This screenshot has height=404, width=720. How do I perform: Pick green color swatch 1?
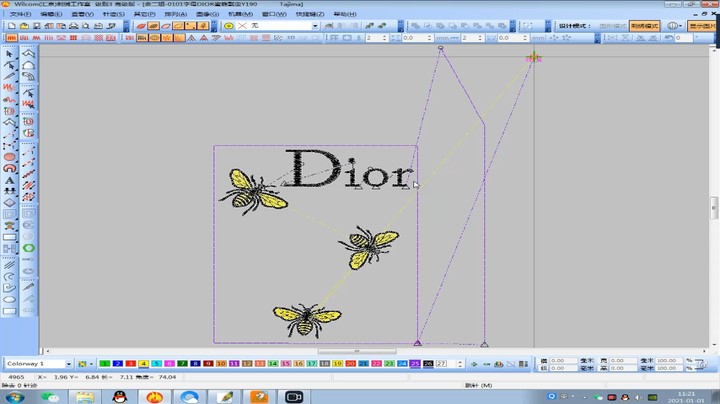click(x=105, y=364)
